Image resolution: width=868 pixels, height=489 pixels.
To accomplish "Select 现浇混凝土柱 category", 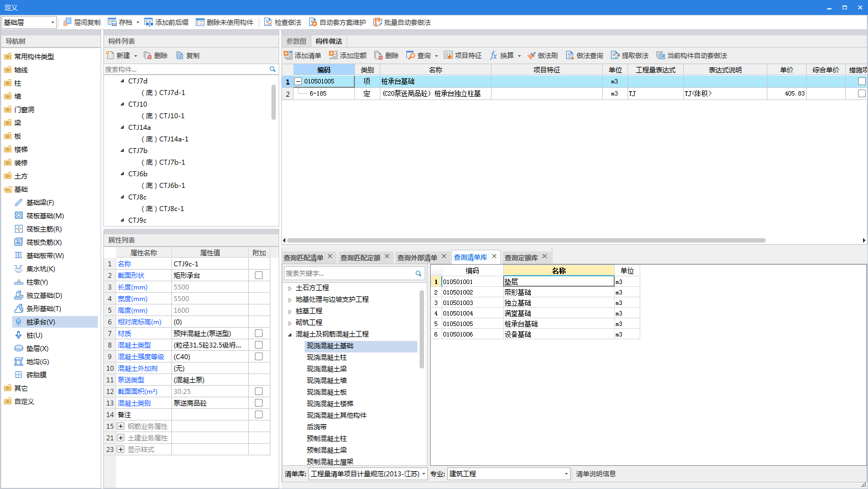I will click(327, 357).
